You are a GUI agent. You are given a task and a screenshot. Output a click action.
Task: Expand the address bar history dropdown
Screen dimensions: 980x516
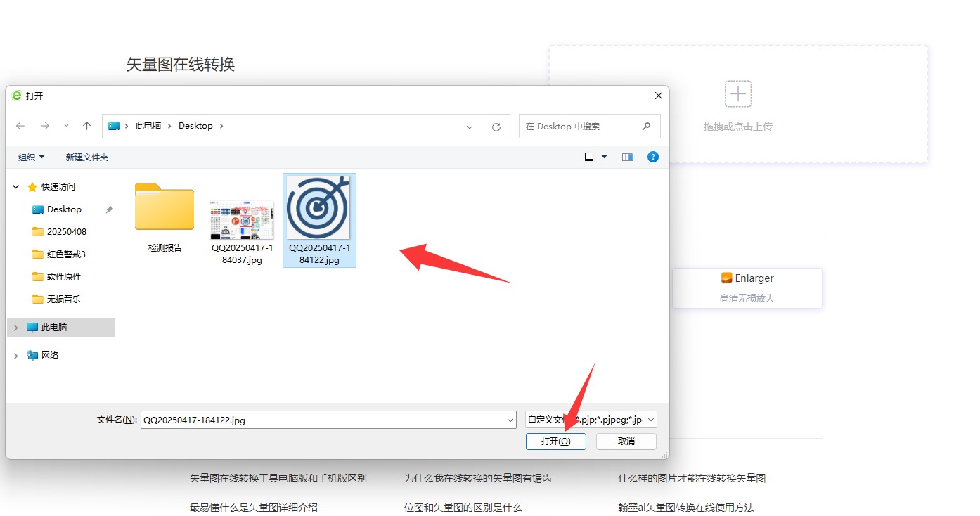coord(470,127)
